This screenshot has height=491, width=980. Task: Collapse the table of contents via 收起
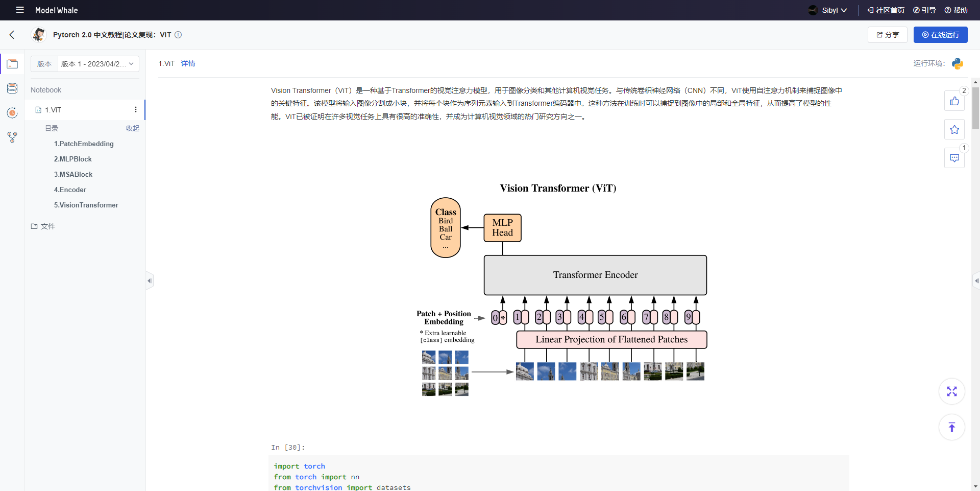pyautogui.click(x=133, y=128)
